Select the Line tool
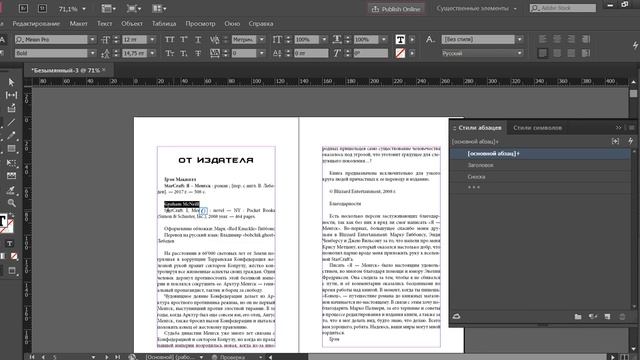Screen dimensions: 640x360 pyautogui.click(x=11, y=122)
